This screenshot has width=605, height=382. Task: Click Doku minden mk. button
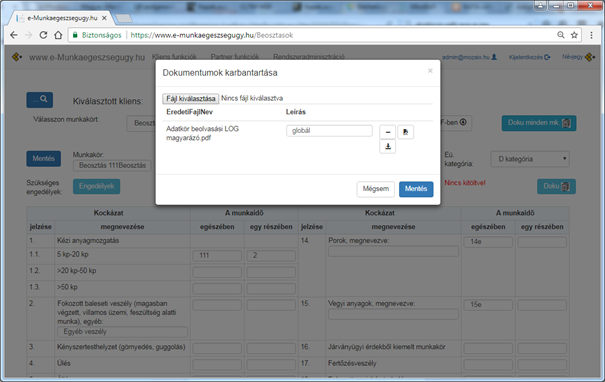point(539,123)
